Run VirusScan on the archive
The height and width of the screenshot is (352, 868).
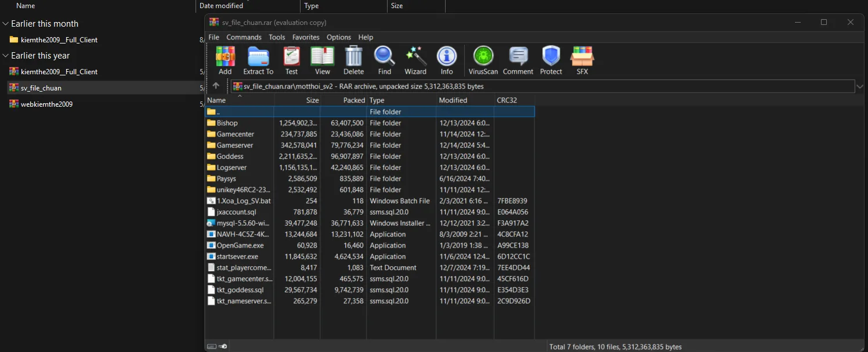(483, 60)
